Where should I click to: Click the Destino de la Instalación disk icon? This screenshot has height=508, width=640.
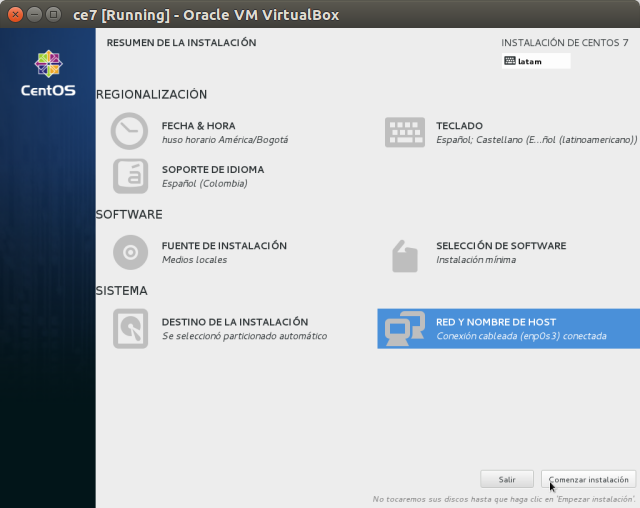pyautogui.click(x=130, y=328)
